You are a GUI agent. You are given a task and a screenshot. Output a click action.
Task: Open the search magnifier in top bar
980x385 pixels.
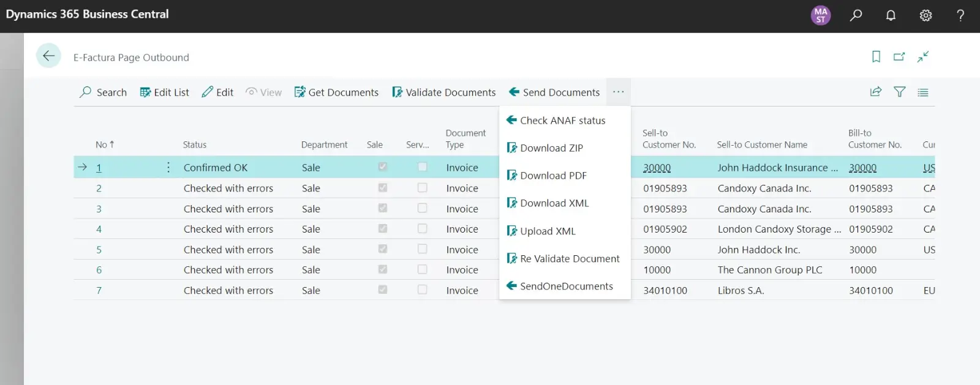pyautogui.click(x=856, y=15)
